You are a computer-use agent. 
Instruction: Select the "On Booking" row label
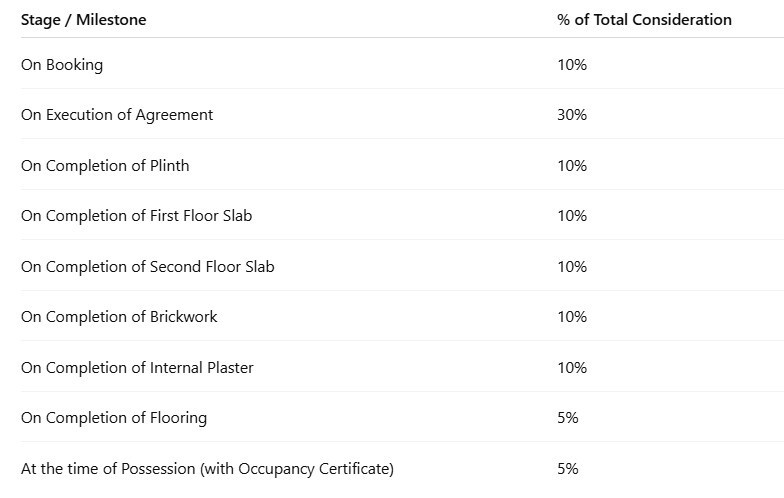62,65
